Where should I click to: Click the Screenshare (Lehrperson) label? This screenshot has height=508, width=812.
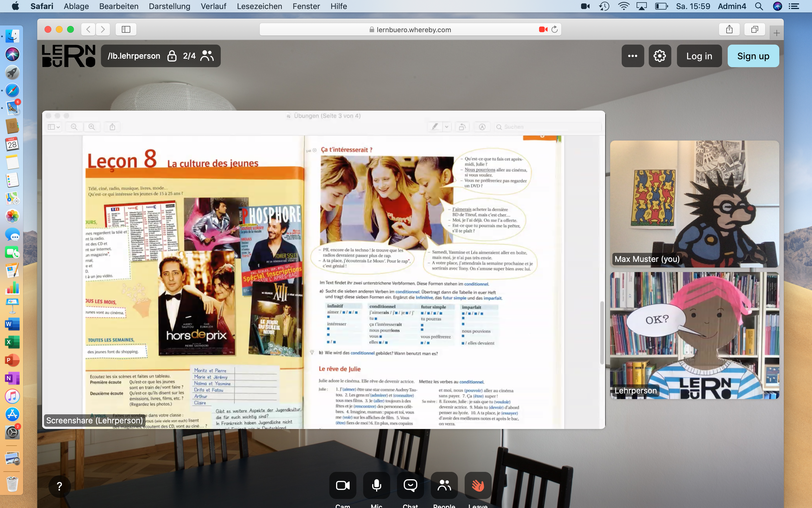94,420
